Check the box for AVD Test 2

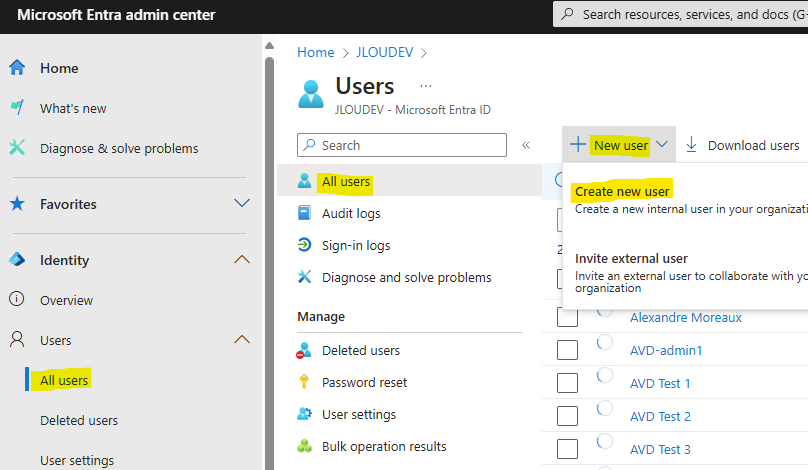click(567, 416)
